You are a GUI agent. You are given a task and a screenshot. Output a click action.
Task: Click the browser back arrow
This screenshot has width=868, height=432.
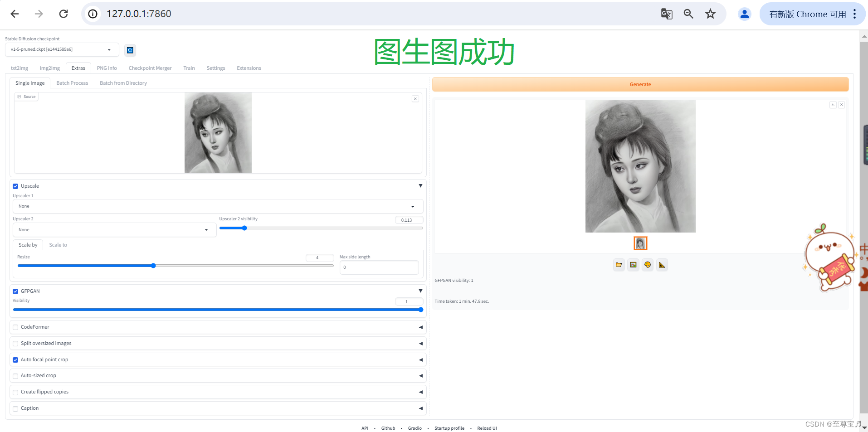point(15,14)
